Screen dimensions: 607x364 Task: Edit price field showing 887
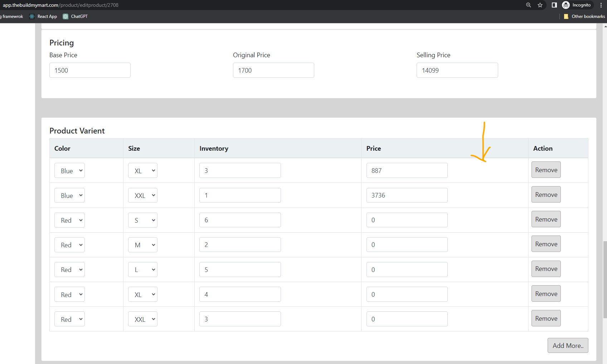tap(407, 170)
